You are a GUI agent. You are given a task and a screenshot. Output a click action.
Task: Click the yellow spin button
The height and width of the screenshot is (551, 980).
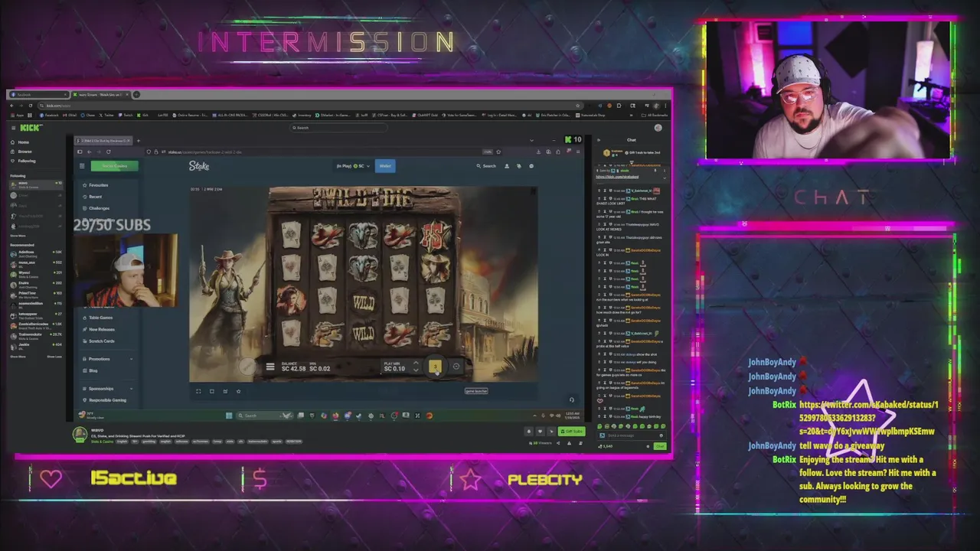435,367
